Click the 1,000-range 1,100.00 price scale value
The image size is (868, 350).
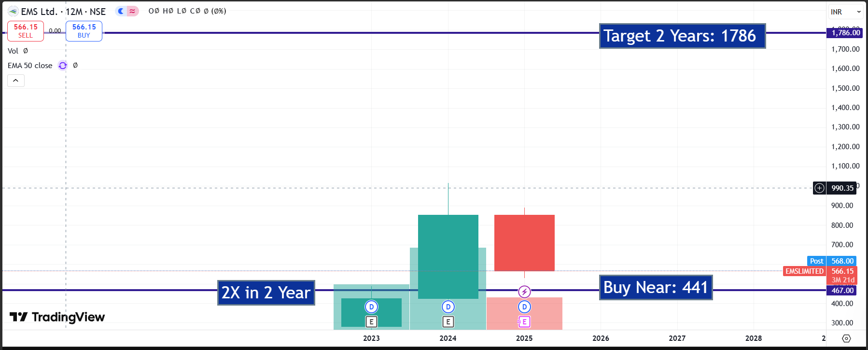click(x=845, y=166)
